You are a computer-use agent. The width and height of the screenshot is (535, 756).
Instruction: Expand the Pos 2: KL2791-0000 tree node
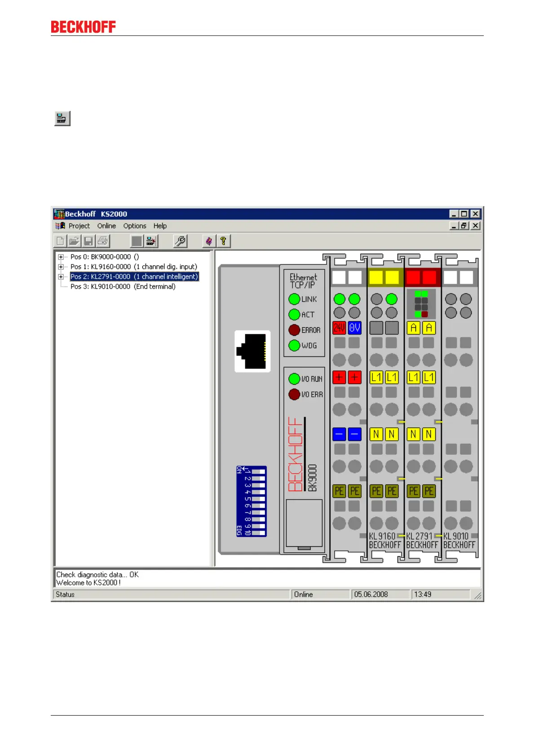(x=61, y=277)
